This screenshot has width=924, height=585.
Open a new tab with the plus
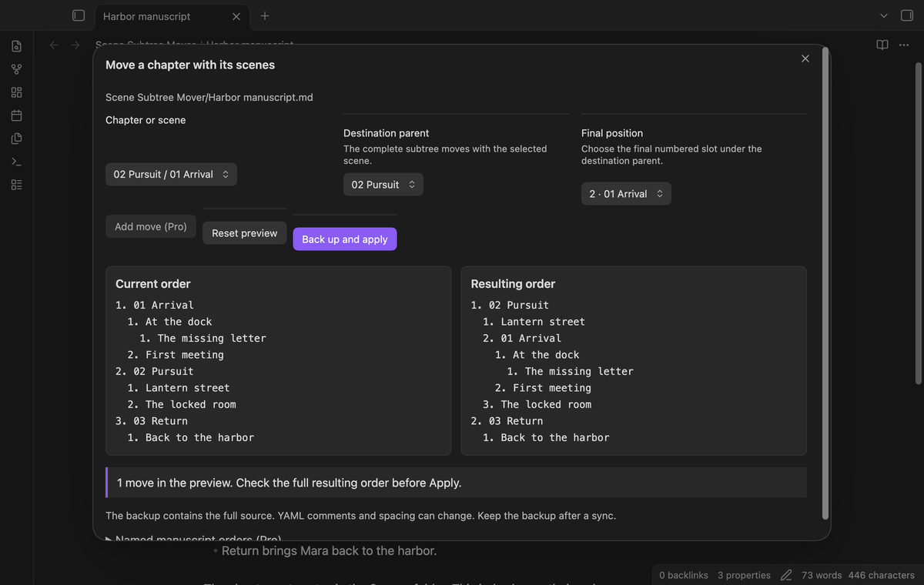(x=265, y=15)
